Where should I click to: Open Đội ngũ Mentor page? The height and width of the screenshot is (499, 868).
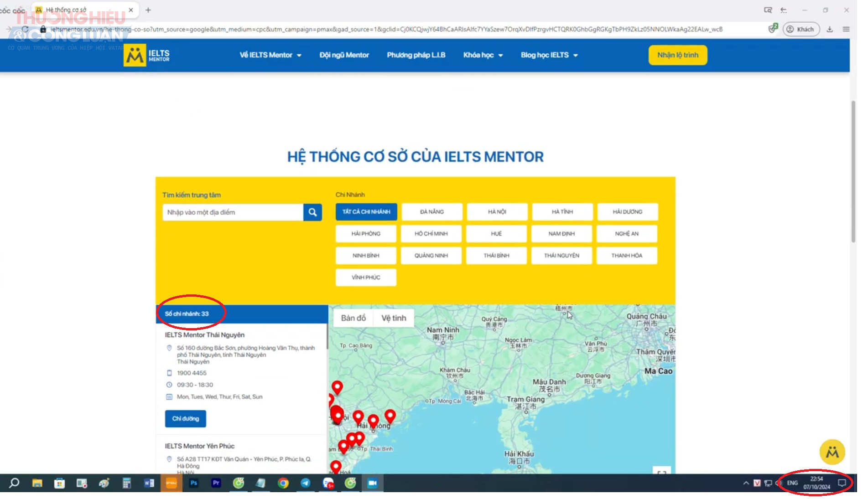[x=344, y=55]
